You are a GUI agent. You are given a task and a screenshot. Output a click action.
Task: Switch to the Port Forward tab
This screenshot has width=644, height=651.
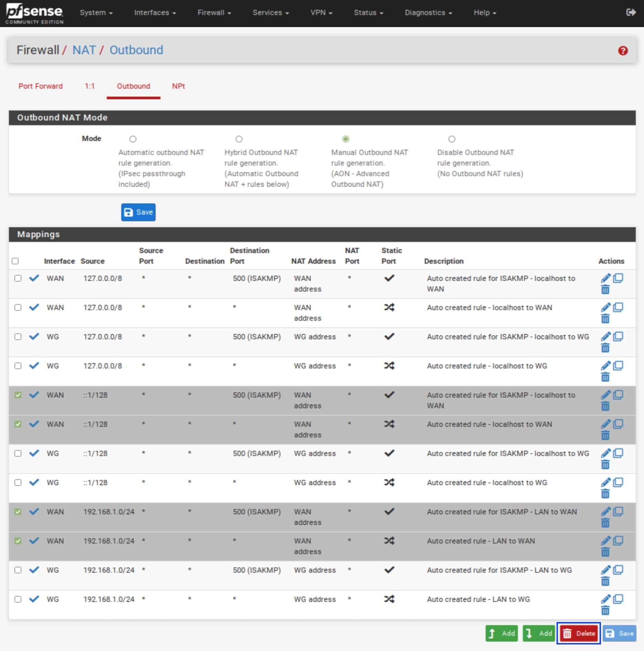click(x=41, y=86)
